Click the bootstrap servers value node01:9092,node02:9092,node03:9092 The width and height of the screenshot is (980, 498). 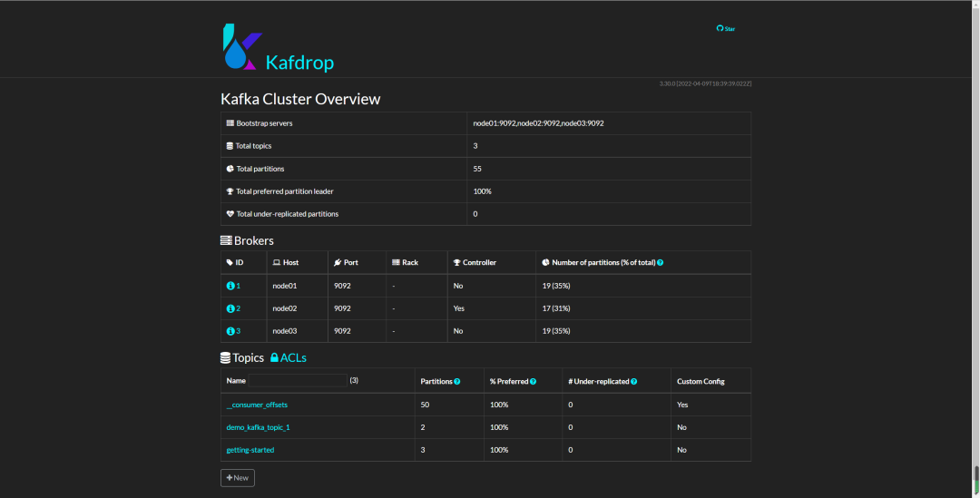coord(538,123)
